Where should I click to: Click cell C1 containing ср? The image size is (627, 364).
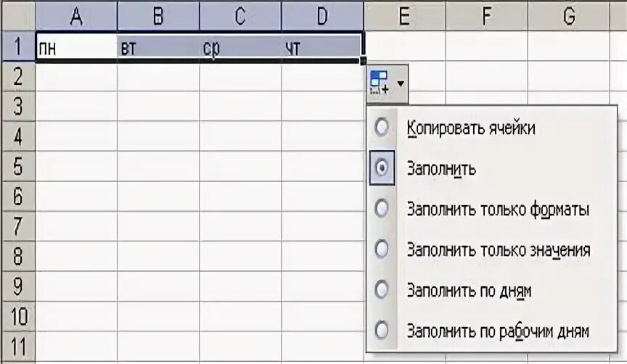240,48
